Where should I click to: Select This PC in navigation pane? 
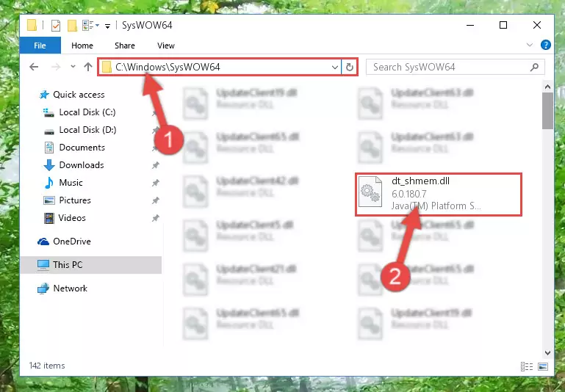tap(90, 265)
